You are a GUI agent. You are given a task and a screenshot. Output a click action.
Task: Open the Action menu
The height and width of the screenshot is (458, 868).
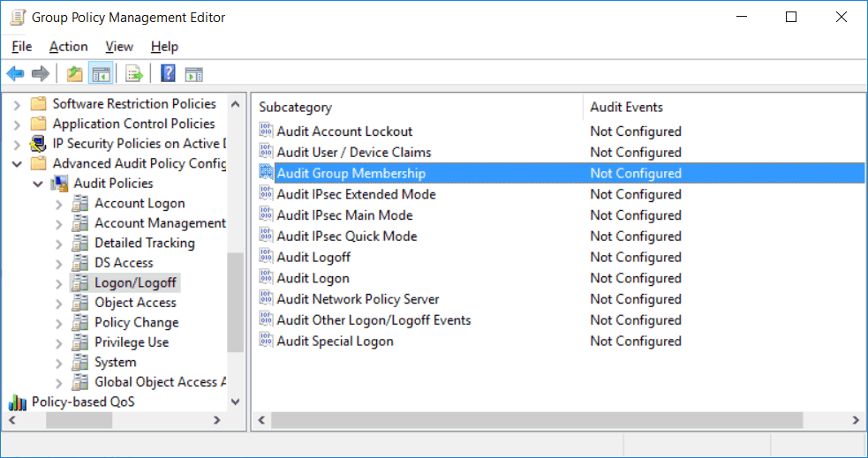(69, 47)
